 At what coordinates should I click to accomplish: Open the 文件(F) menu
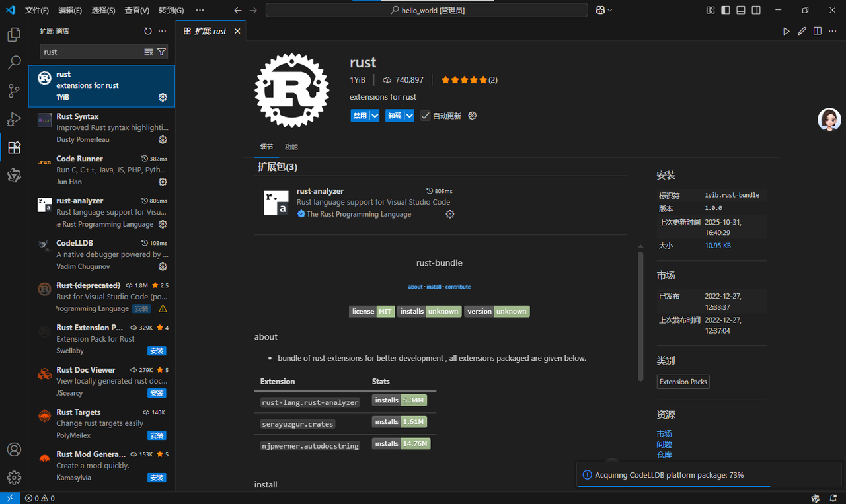pyautogui.click(x=37, y=10)
